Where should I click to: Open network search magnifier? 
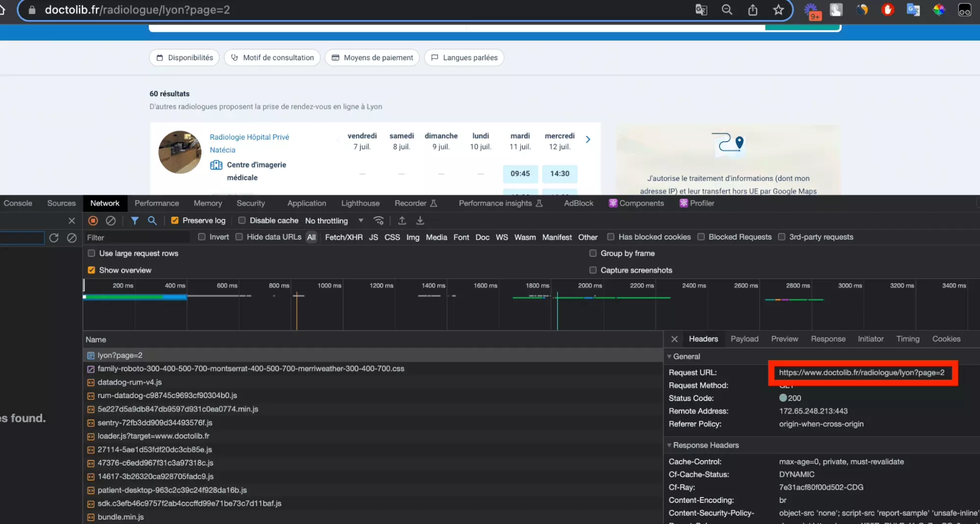coord(152,221)
